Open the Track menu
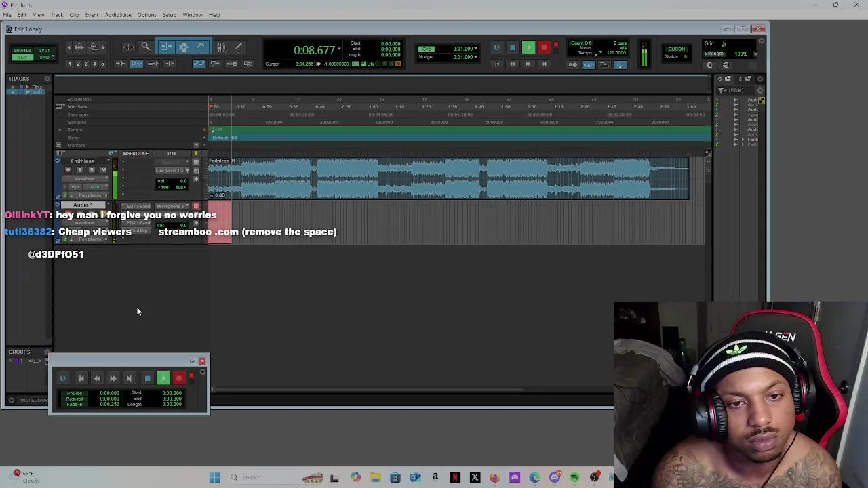The height and width of the screenshot is (488, 868). 57,15
